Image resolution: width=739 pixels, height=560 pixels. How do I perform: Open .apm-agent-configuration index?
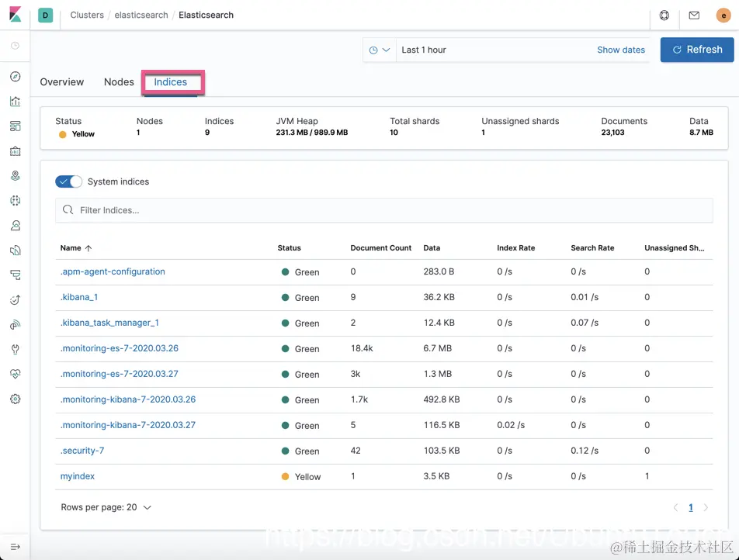click(113, 271)
